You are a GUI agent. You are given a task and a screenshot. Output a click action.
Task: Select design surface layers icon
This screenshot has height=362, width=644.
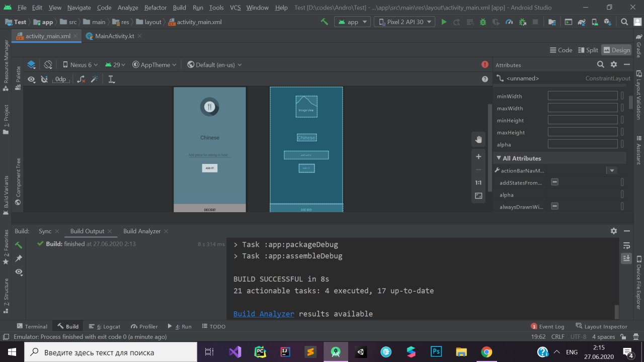[x=31, y=64]
